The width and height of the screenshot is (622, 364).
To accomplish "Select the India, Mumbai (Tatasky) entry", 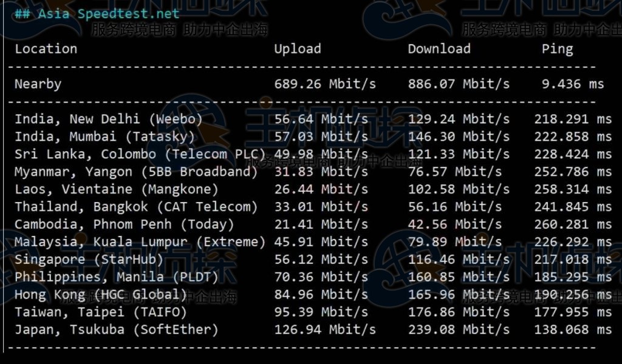I will (x=105, y=137).
